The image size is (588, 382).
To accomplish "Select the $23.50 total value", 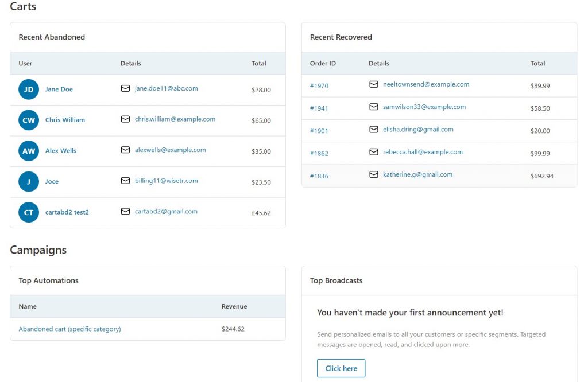I will (261, 182).
